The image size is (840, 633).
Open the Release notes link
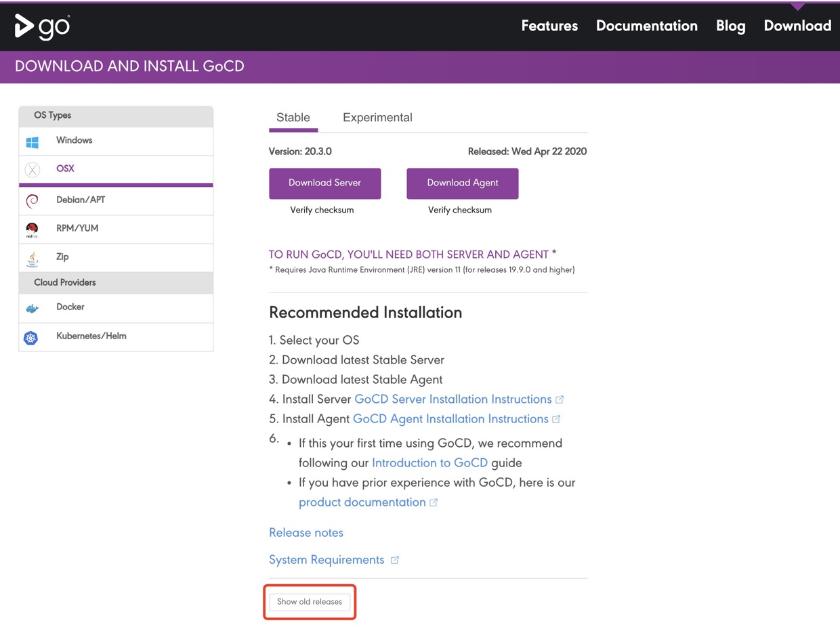(x=306, y=533)
